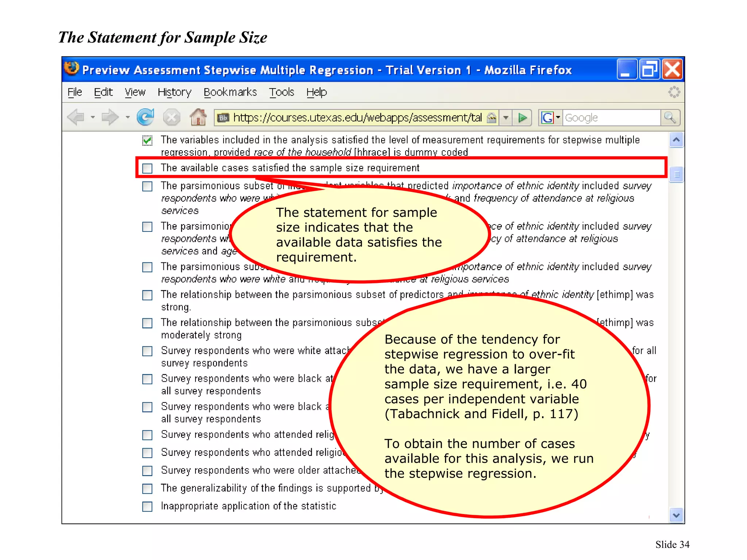Click the vertical scrollbar thumb
The image size is (747, 560).
(676, 175)
